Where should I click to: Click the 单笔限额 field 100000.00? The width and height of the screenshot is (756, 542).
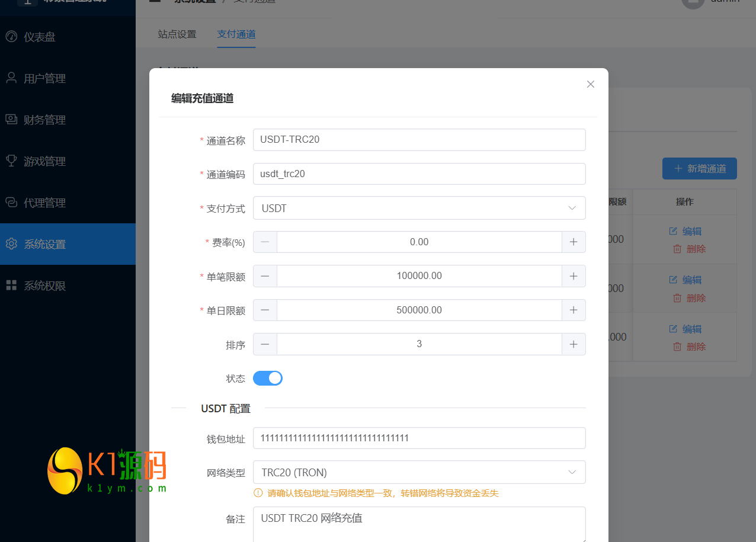coord(419,276)
